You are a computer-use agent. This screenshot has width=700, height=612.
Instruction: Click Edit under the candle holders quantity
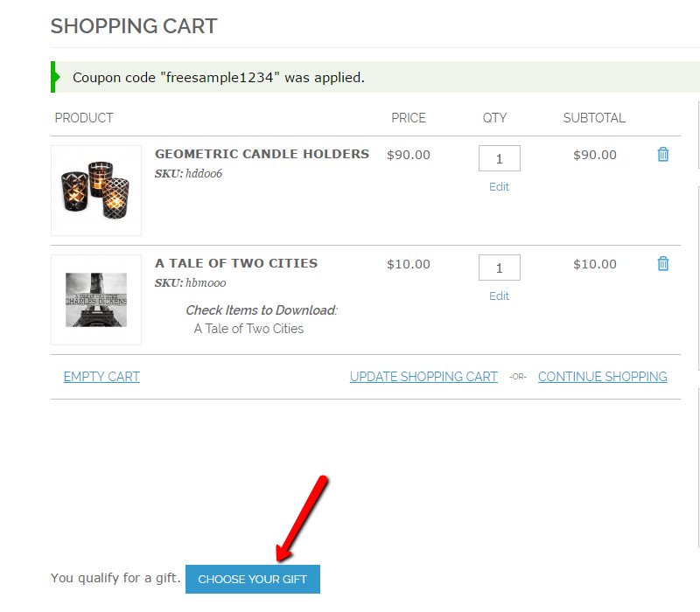(500, 187)
